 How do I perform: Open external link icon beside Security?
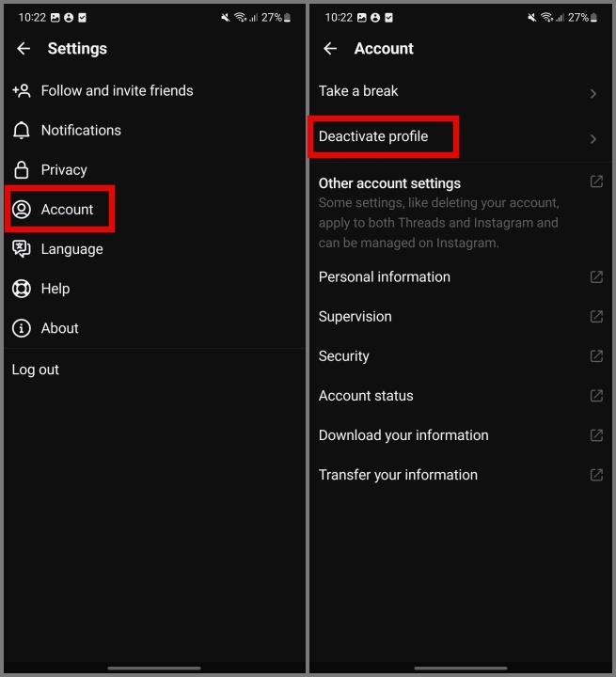pos(596,356)
